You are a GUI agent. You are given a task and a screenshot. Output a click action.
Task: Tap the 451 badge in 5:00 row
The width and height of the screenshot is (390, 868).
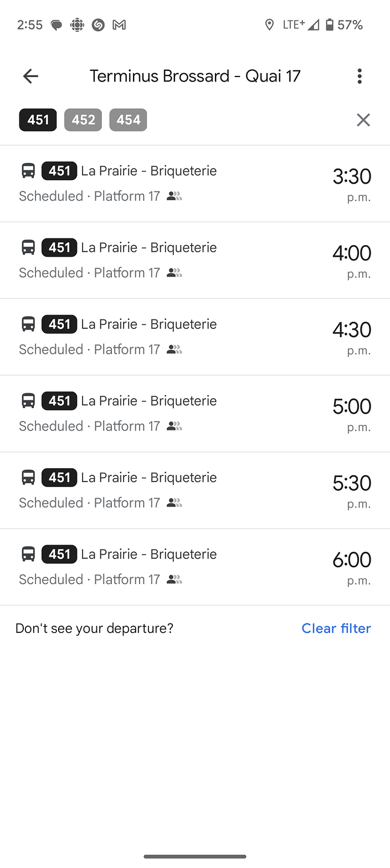(x=59, y=400)
